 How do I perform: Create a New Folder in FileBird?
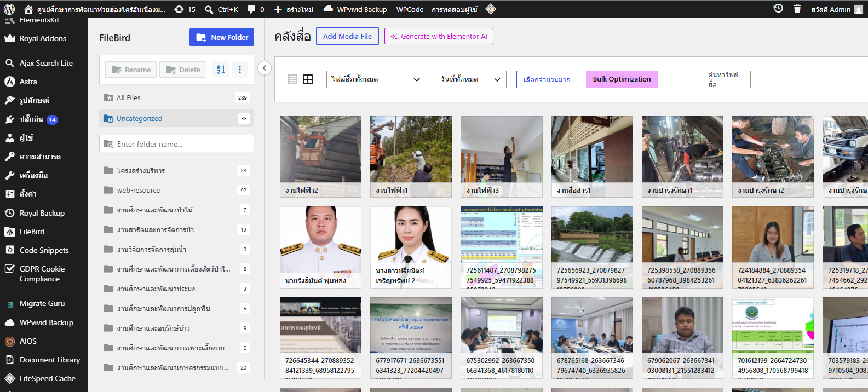click(x=222, y=37)
